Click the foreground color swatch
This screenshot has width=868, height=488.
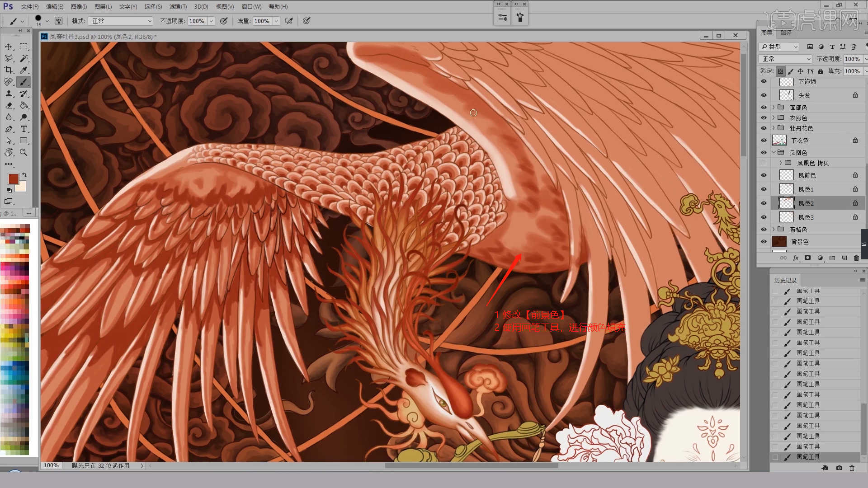pyautogui.click(x=14, y=178)
